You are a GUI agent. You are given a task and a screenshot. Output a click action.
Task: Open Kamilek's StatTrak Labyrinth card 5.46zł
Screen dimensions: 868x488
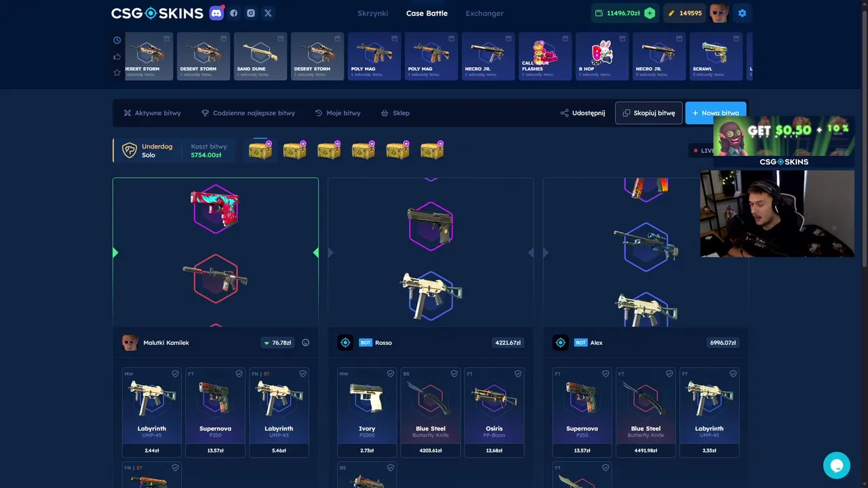pos(279,413)
